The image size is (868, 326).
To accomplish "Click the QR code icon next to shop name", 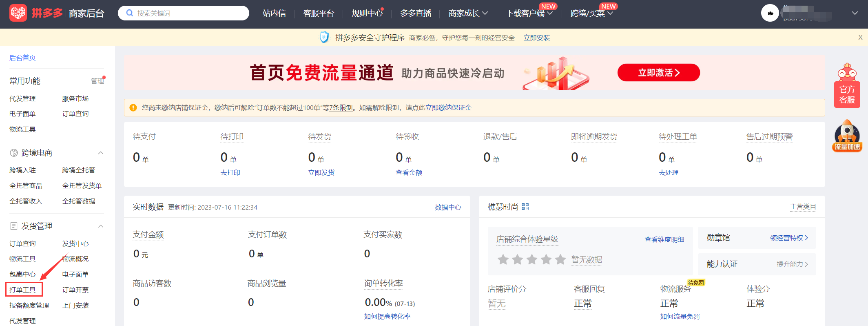I will coord(525,207).
